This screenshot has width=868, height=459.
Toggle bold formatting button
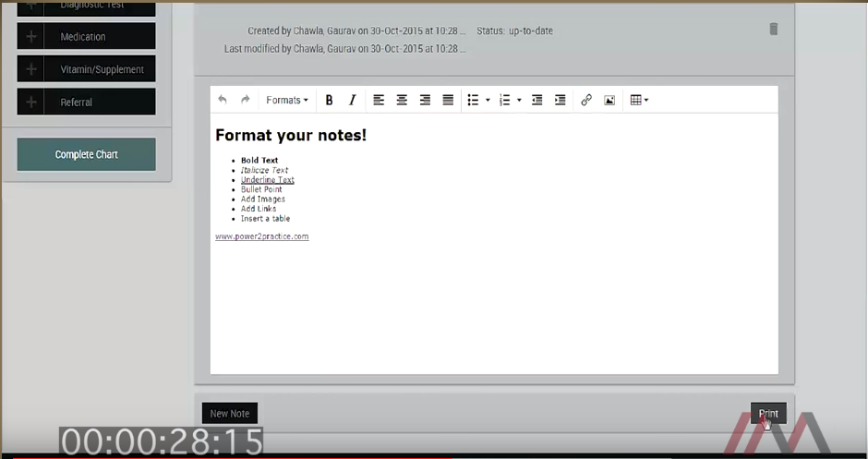pos(329,100)
